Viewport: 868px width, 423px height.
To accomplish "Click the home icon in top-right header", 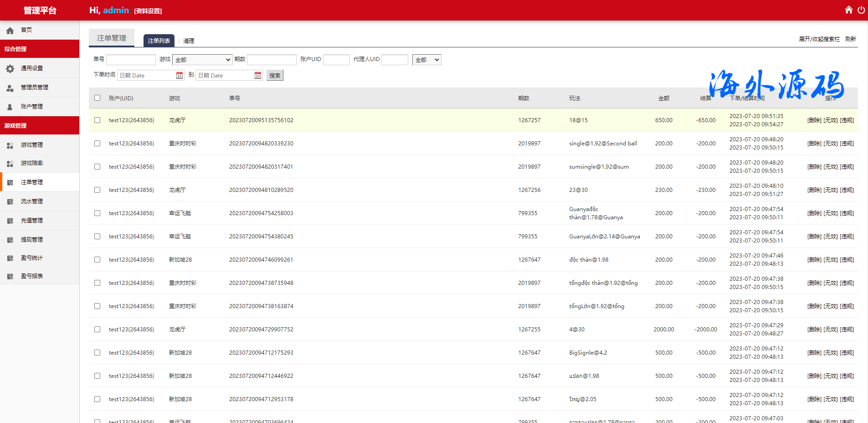I will 848,10.
